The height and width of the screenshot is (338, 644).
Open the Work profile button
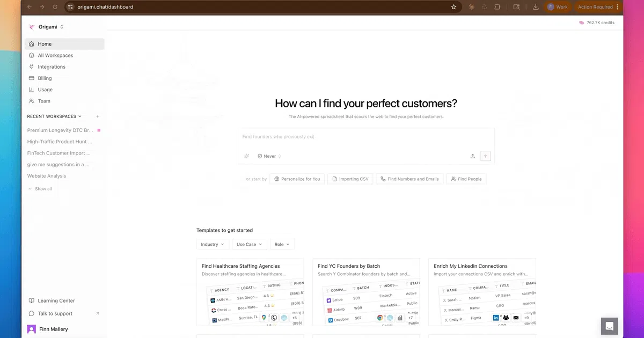pos(557,7)
